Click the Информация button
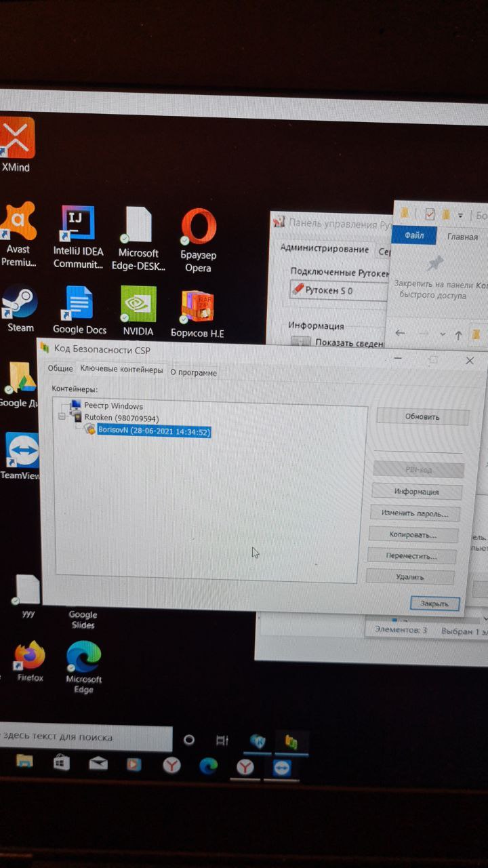Image resolution: width=488 pixels, height=868 pixels. [417, 492]
